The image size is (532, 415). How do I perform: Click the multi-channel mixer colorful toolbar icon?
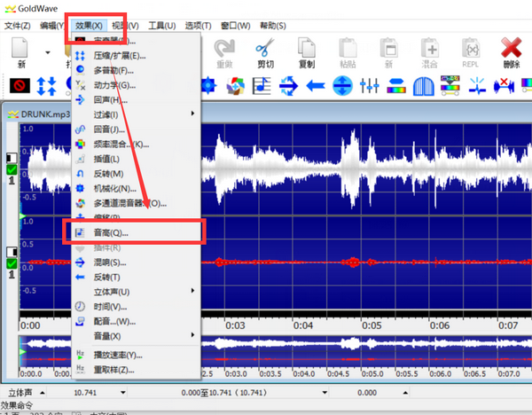coord(236,86)
